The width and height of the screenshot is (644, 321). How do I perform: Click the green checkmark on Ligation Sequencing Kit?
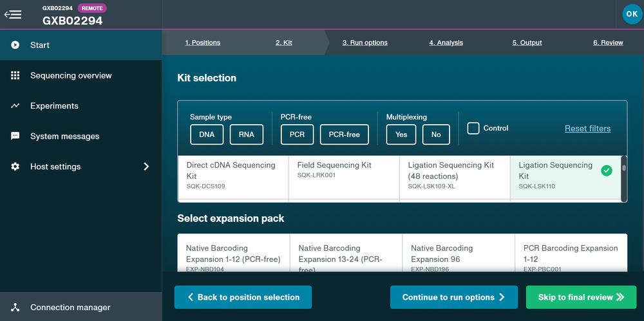[606, 170]
